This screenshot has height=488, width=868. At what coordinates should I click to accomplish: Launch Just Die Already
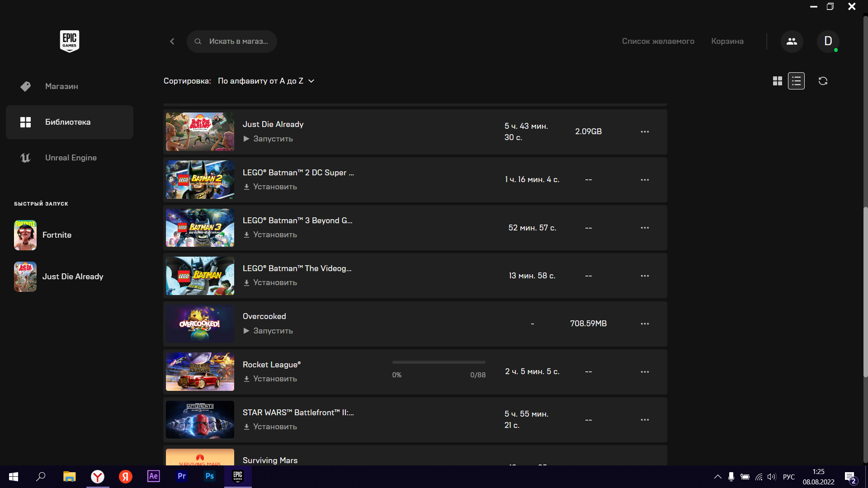pos(268,139)
